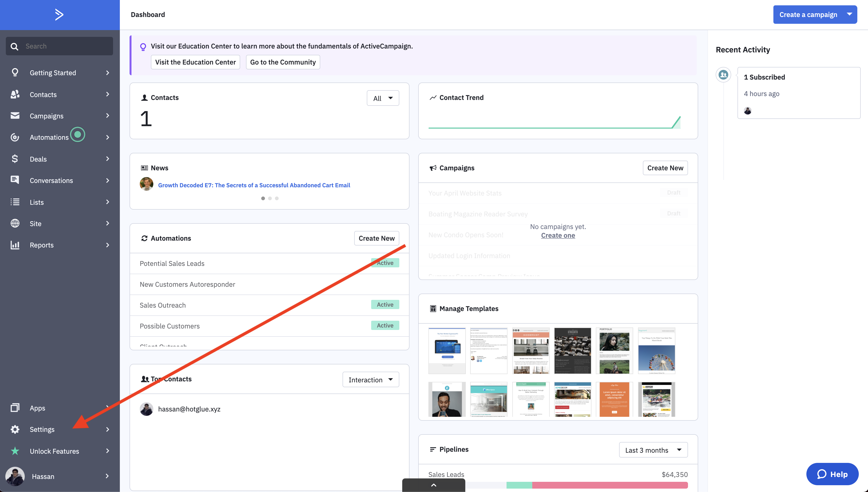The height and width of the screenshot is (492, 868).
Task: Click the pulsing green Automations indicator
Action: click(78, 134)
